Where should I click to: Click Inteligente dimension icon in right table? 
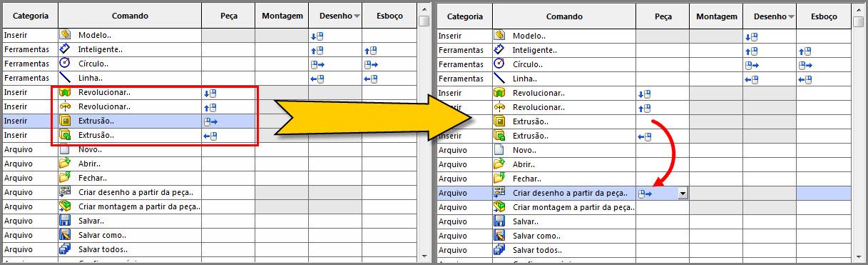click(x=499, y=49)
